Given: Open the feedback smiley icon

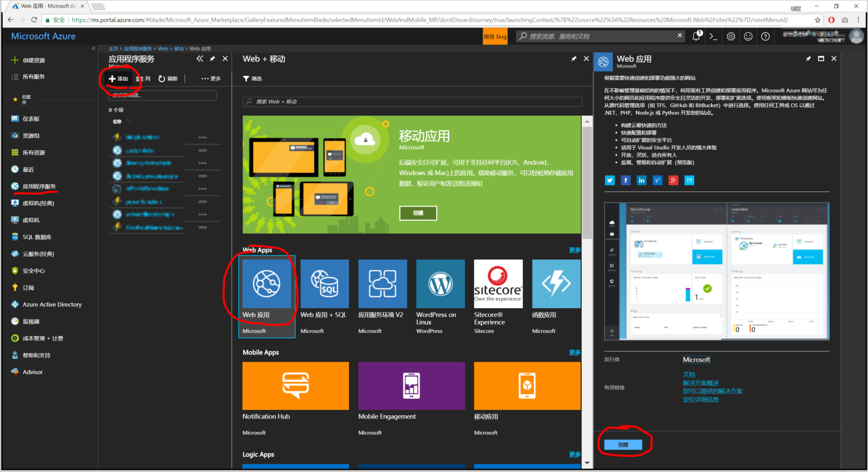Looking at the screenshot, I should [748, 36].
